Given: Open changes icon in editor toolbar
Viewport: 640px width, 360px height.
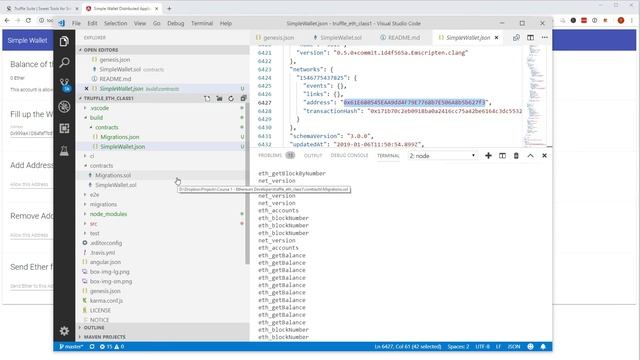Looking at the screenshot, I should point(516,38).
